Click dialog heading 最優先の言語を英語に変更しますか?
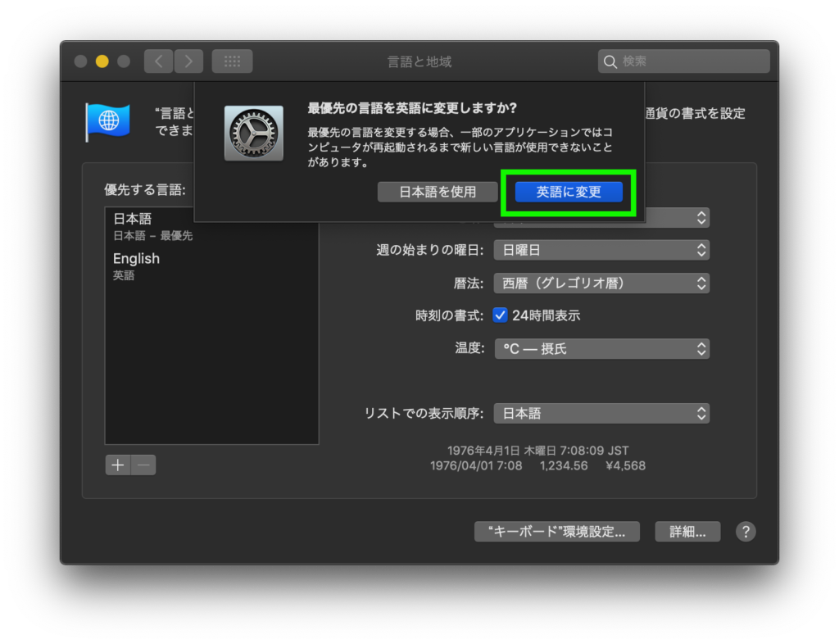Screen dimensions: 839x644 tap(412, 109)
